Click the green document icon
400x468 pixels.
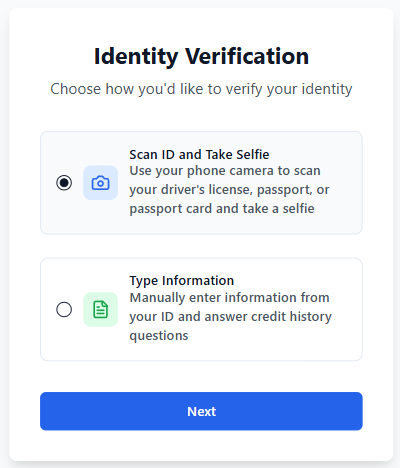(x=100, y=309)
